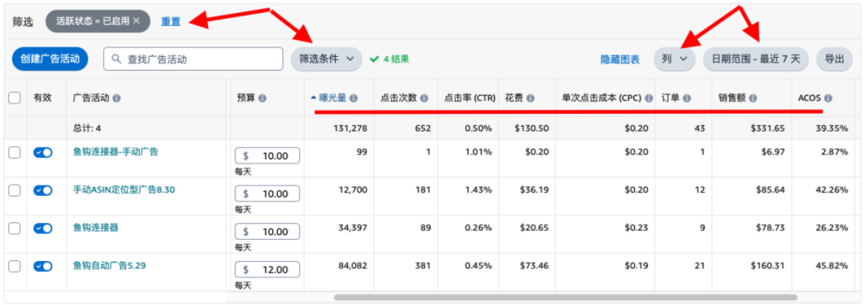Expand the 列 columns dropdown
868x305 pixels.
[x=675, y=59]
